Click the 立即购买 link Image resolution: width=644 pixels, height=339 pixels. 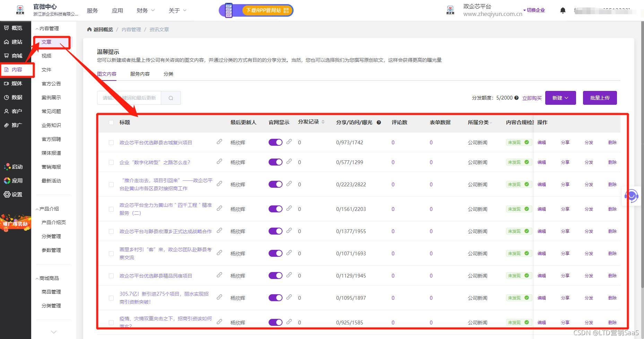click(532, 98)
